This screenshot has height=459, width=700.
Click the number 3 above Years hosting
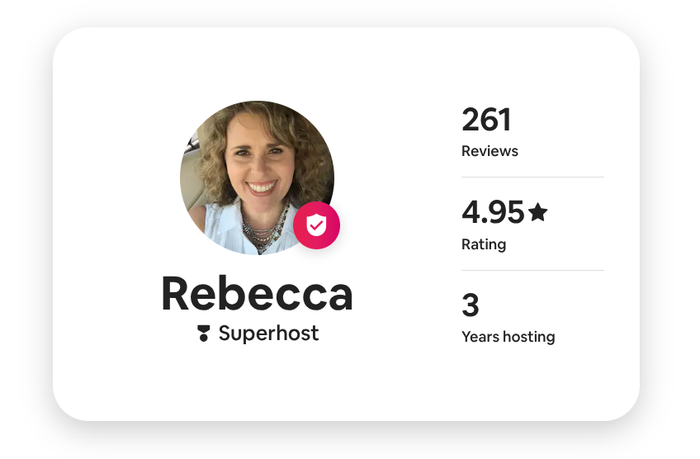[x=470, y=304]
